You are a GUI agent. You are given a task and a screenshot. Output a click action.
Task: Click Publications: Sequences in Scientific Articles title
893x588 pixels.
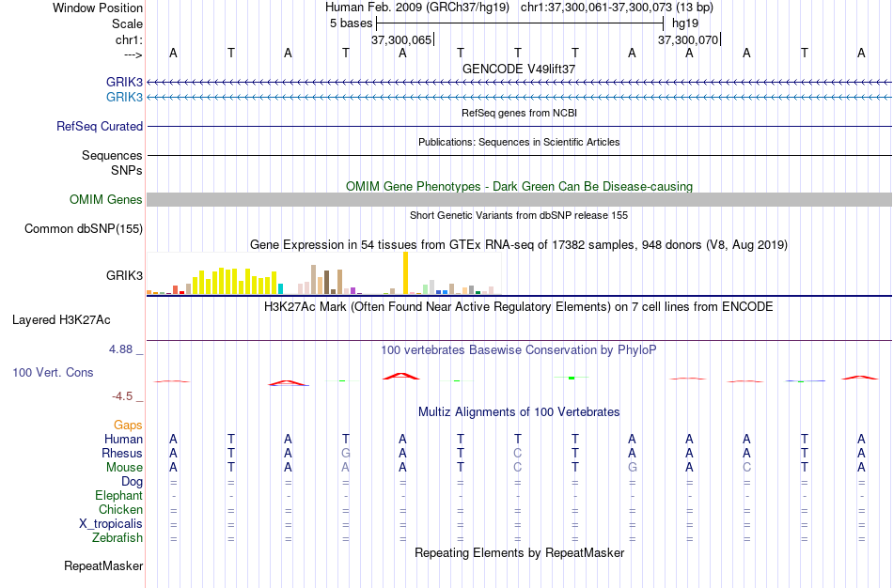pyautogui.click(x=519, y=142)
